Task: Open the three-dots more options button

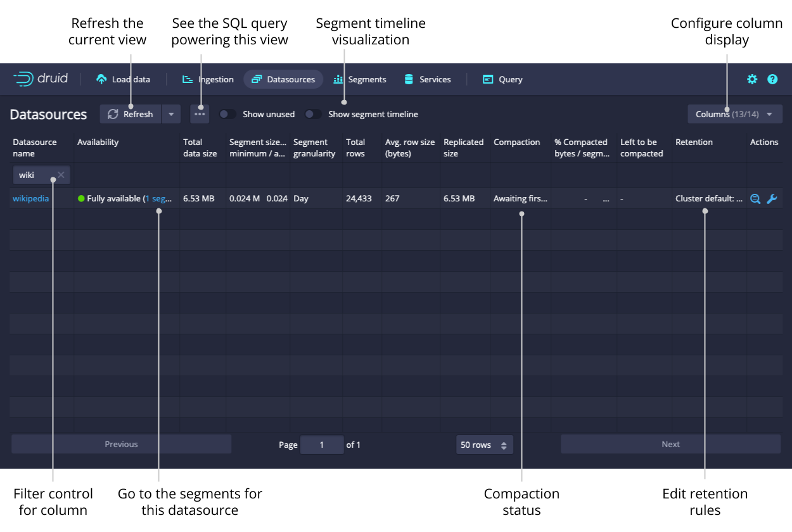Action: 200,114
